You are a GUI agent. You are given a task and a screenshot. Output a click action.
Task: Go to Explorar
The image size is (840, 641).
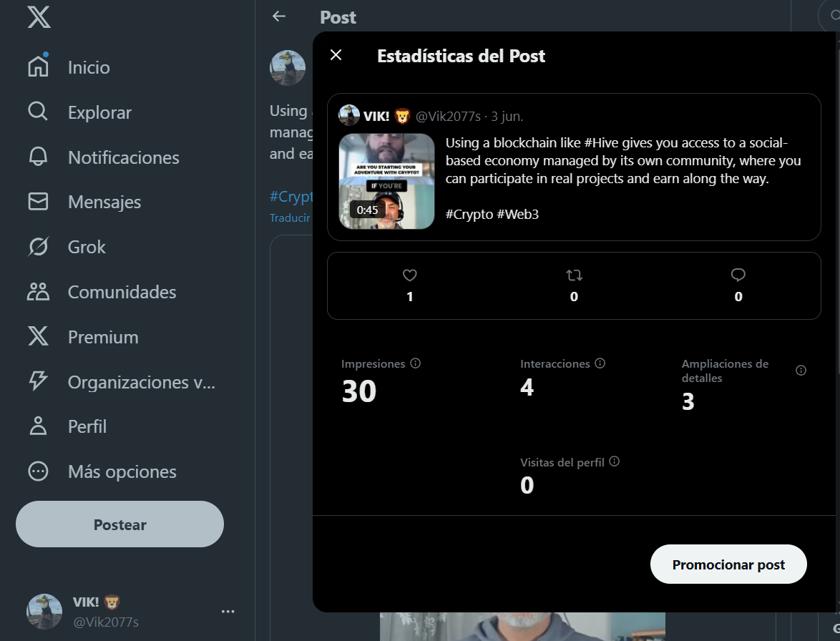99,112
